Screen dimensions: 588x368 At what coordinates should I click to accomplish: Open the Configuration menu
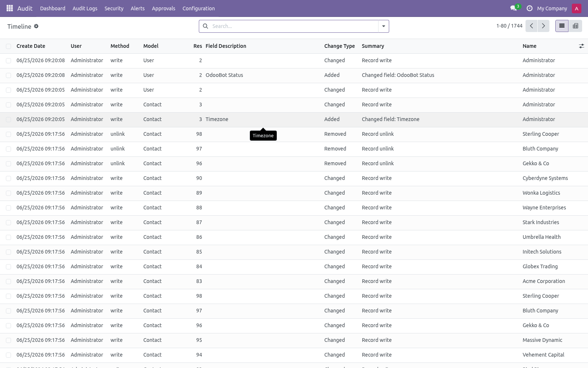198,8
